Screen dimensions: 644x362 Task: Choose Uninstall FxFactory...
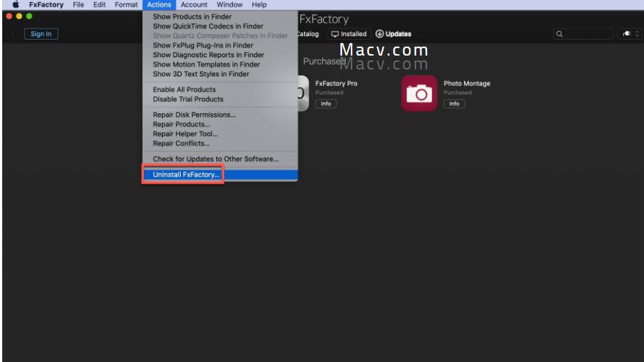coord(220,174)
